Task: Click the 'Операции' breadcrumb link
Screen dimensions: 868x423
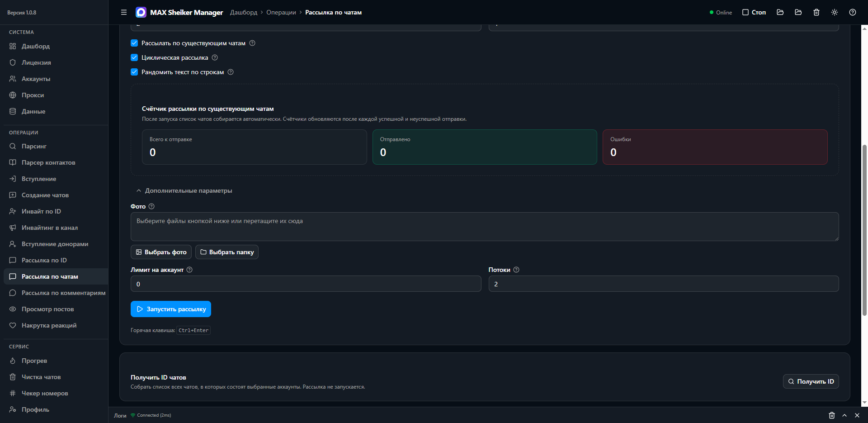Action: point(281,12)
